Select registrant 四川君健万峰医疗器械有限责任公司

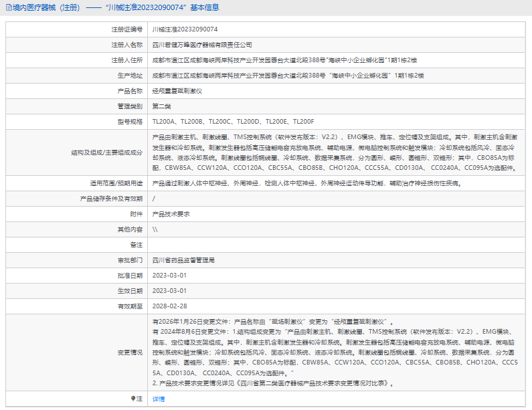pyautogui.click(x=202, y=45)
